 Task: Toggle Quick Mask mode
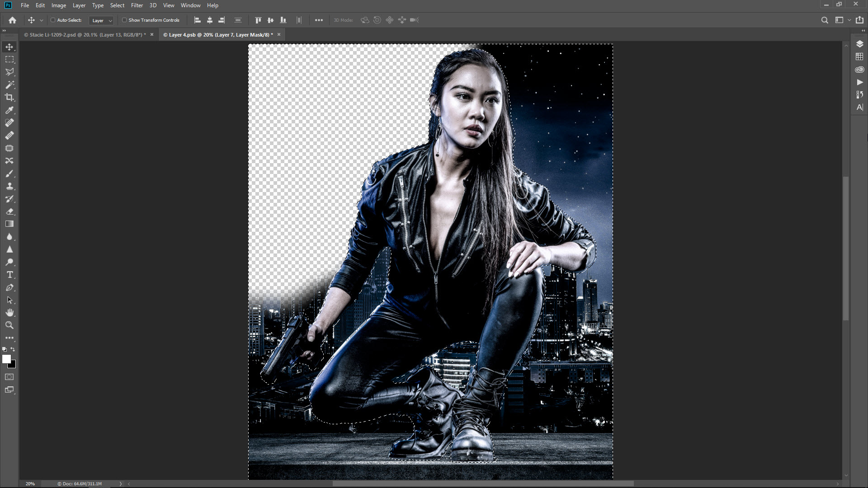(9, 377)
